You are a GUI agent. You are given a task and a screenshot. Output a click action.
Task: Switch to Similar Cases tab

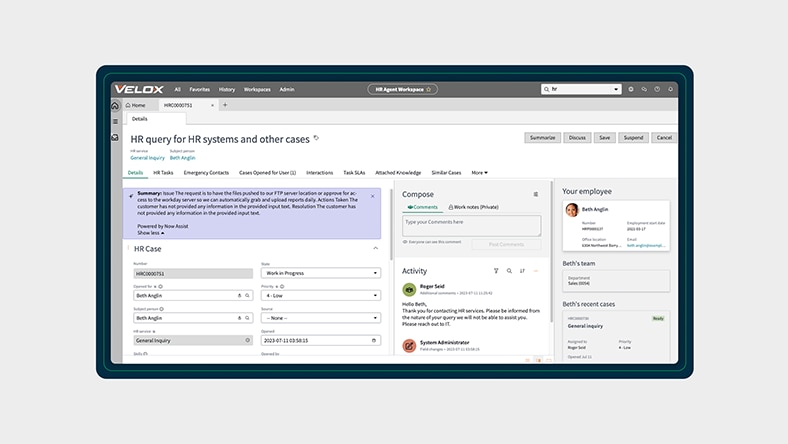(446, 172)
